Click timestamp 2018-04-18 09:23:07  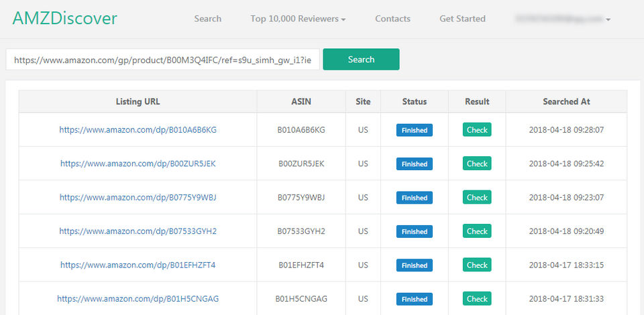point(566,197)
